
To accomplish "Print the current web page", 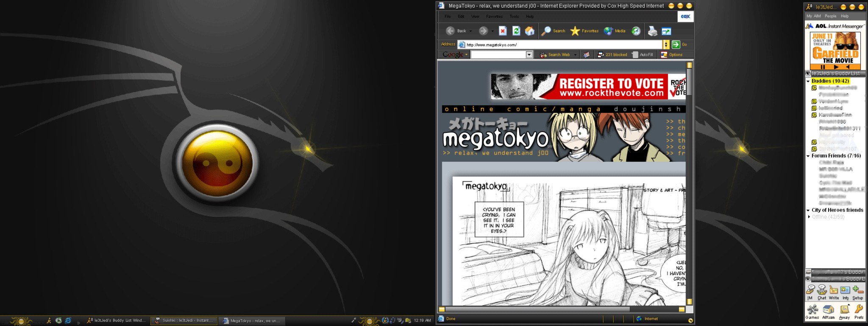I will click(653, 31).
